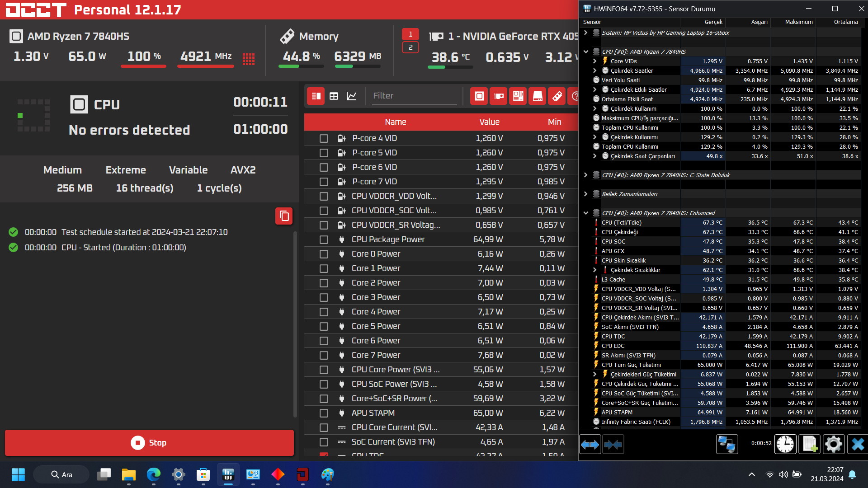Toggle the graphics card sensor filter icon
This screenshot has height=488, width=868.
[498, 96]
